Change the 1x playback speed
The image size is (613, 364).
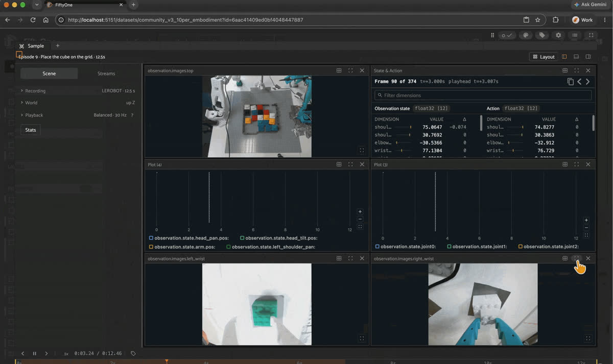click(66, 353)
